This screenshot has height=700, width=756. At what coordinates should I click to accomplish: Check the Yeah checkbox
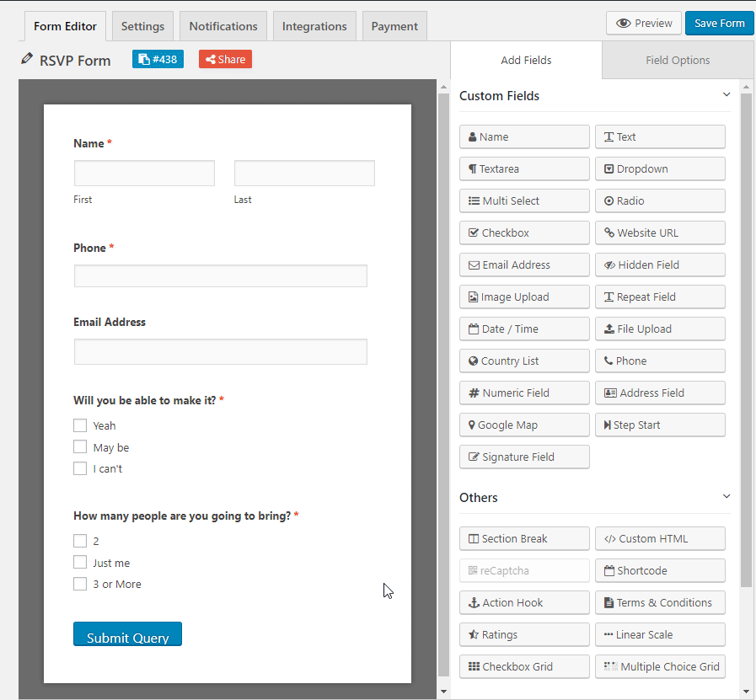[80, 425]
